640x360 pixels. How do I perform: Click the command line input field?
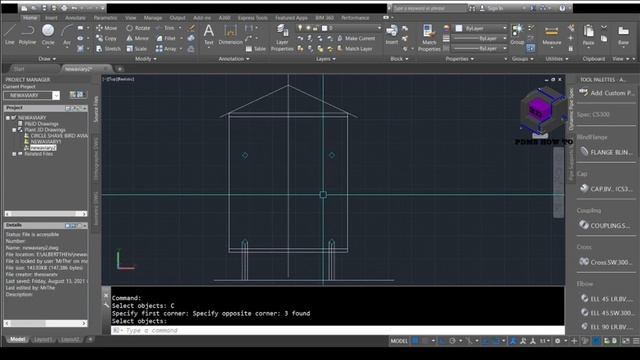point(338,330)
